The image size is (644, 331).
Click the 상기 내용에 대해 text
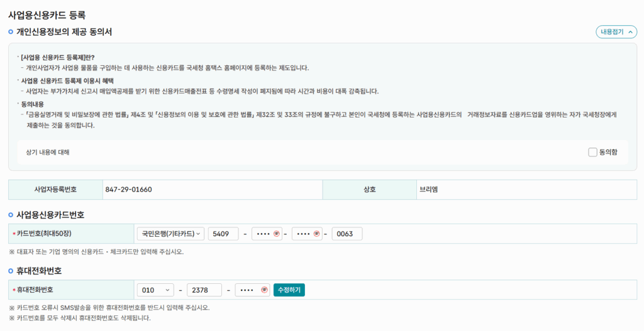(x=48, y=152)
